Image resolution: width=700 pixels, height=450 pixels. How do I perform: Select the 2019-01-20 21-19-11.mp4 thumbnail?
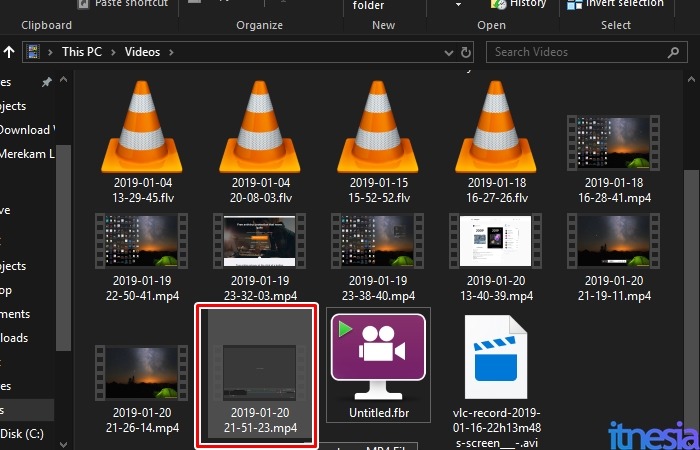(613, 241)
